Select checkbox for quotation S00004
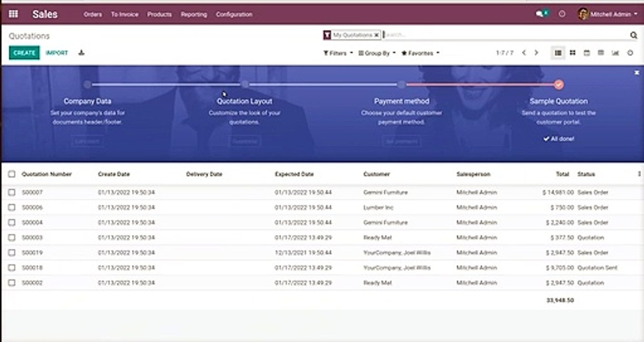Screen dimensions: 644x342 [12, 222]
